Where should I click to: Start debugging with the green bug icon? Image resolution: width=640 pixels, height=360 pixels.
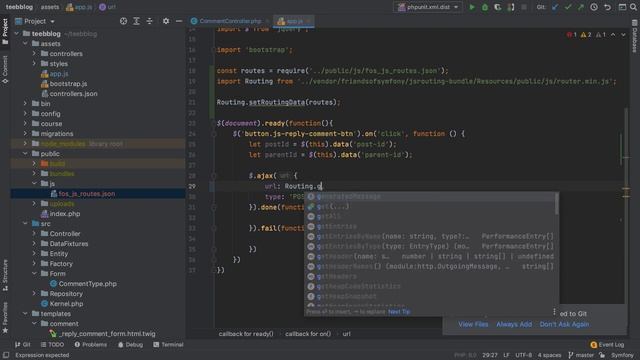(x=484, y=7)
